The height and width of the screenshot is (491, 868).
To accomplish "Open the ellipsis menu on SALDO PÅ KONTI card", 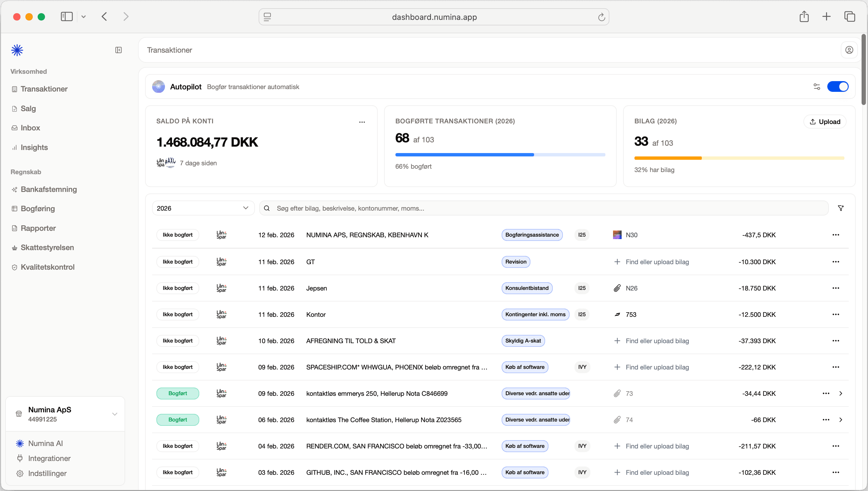I will coord(362,122).
